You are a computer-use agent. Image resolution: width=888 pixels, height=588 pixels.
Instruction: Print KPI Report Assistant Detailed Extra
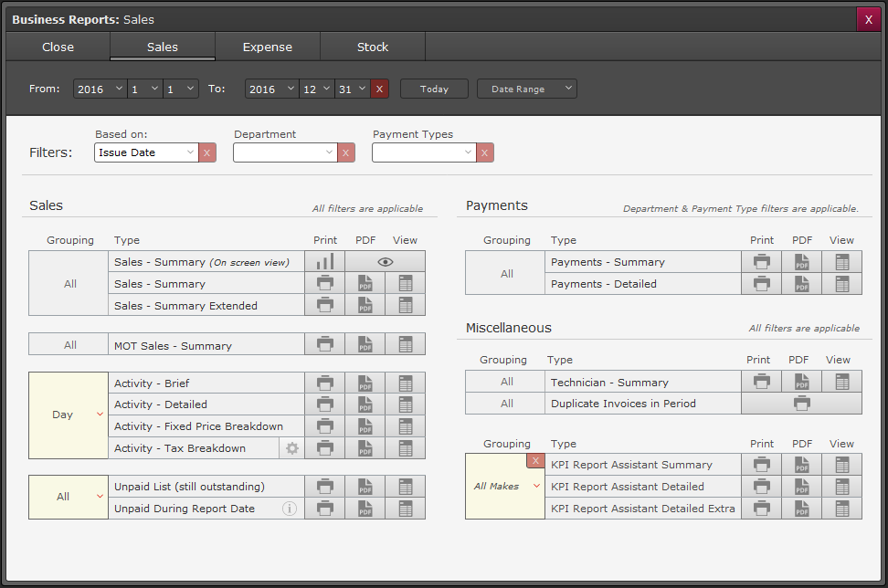coord(761,509)
